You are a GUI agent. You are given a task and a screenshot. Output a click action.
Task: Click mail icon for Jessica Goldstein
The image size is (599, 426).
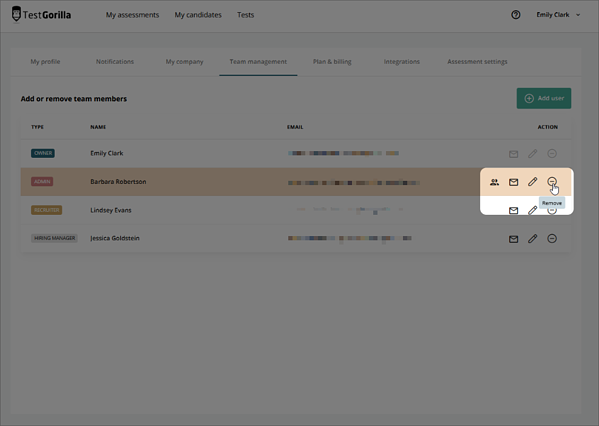(x=513, y=239)
